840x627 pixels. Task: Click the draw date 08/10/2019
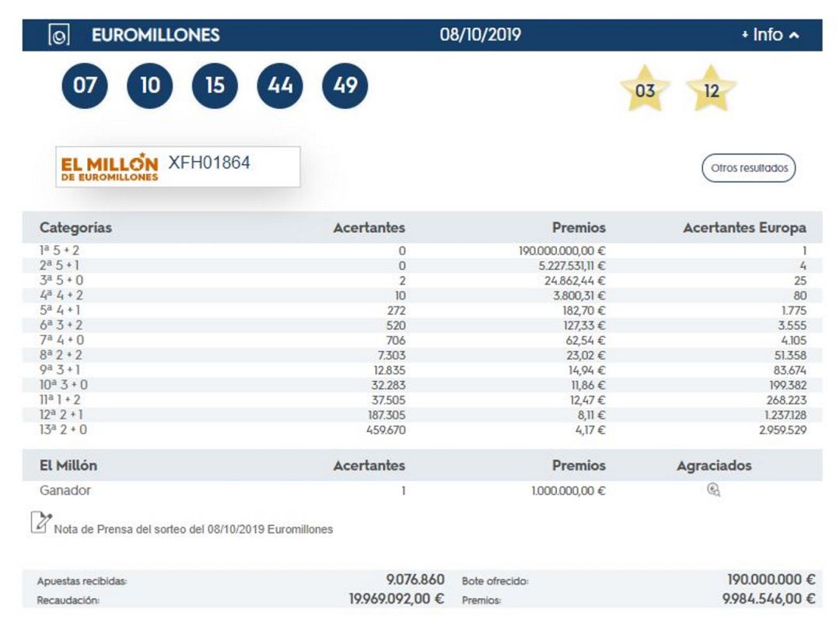[x=480, y=35]
